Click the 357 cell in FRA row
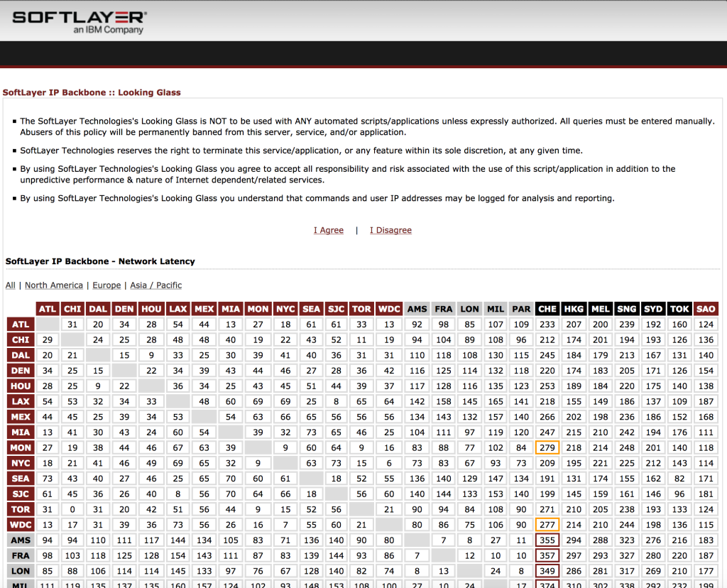 click(547, 555)
